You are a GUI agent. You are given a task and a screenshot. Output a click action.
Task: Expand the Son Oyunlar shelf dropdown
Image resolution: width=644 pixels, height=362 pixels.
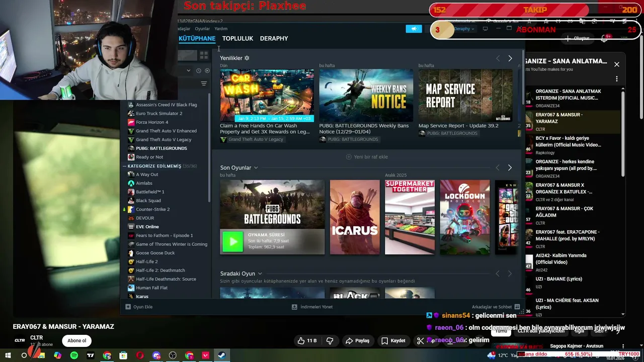(256, 168)
